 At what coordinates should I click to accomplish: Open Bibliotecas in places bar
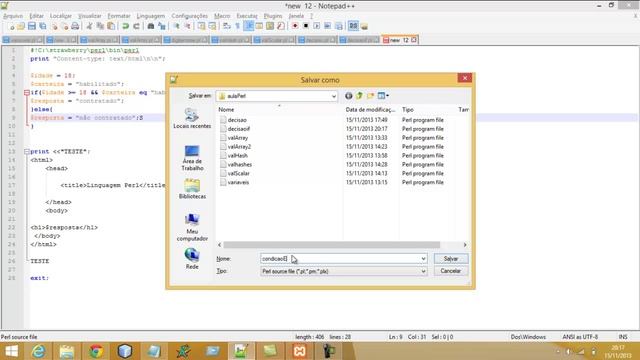[192, 189]
